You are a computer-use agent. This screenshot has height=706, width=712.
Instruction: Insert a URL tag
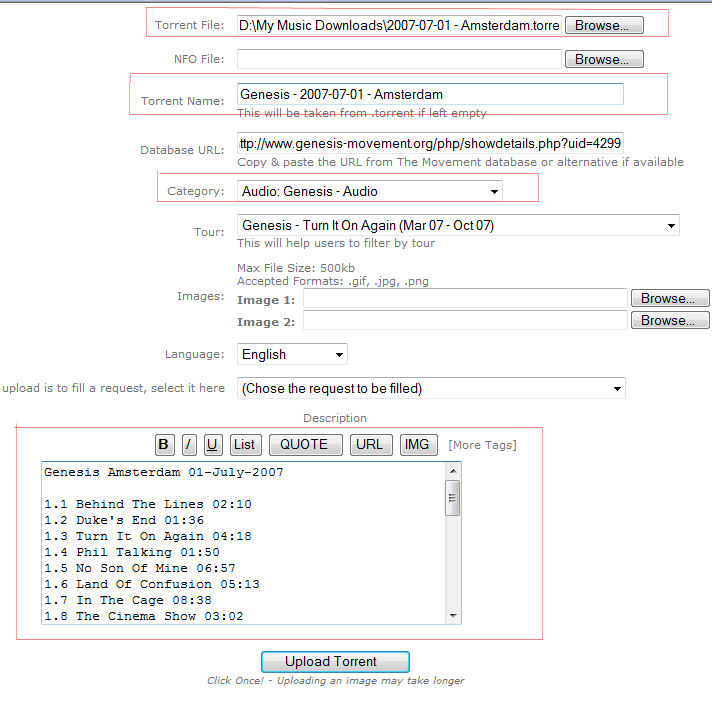(x=370, y=444)
